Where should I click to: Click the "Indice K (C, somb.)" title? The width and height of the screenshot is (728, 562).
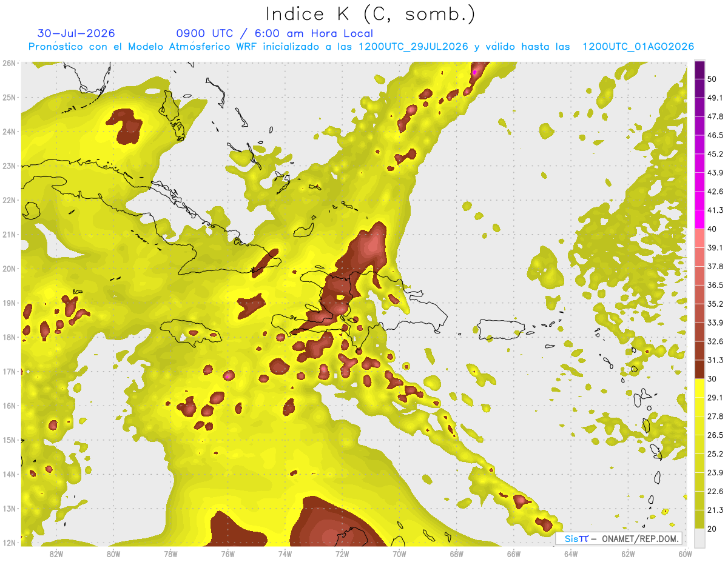click(x=371, y=14)
